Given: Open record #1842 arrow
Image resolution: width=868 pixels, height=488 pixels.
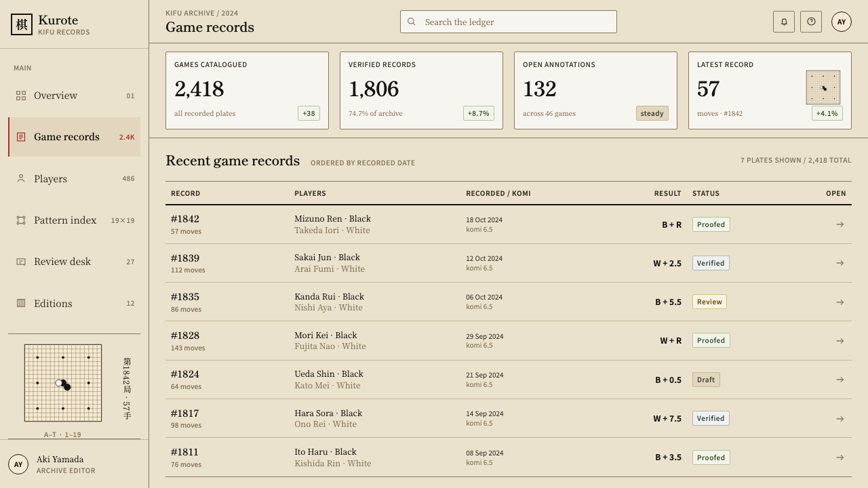Looking at the screenshot, I should (x=840, y=224).
